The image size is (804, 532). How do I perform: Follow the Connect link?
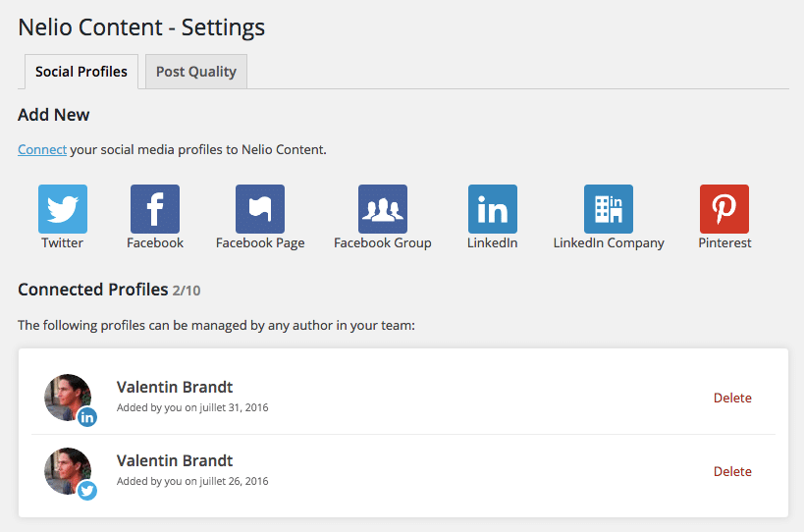click(42, 149)
